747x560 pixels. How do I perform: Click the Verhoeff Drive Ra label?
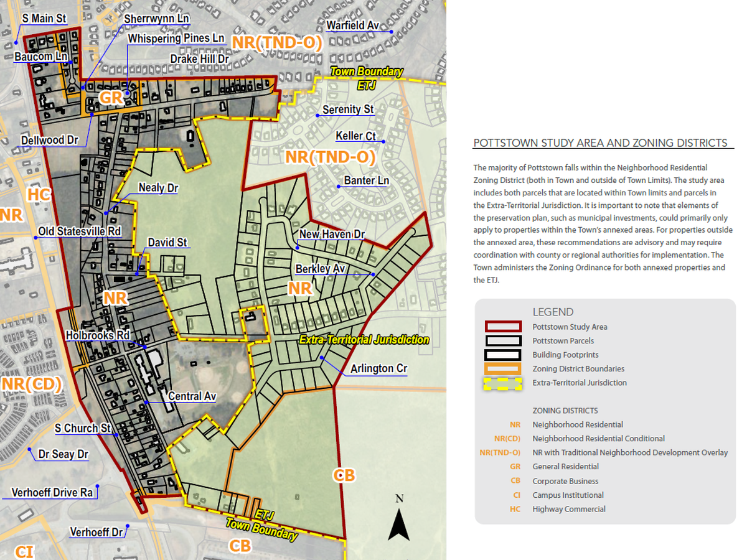tap(52, 493)
